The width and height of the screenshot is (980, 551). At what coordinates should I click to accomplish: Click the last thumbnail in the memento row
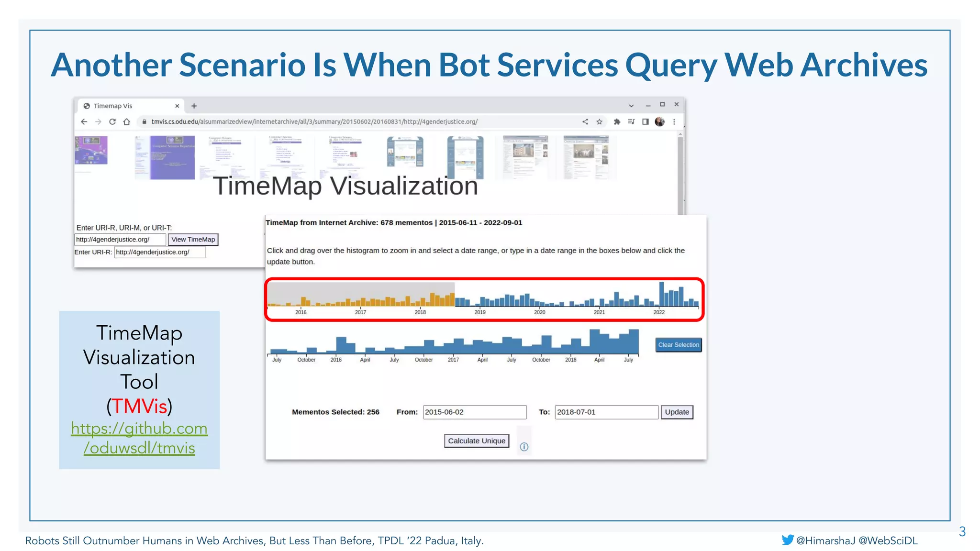coord(586,157)
